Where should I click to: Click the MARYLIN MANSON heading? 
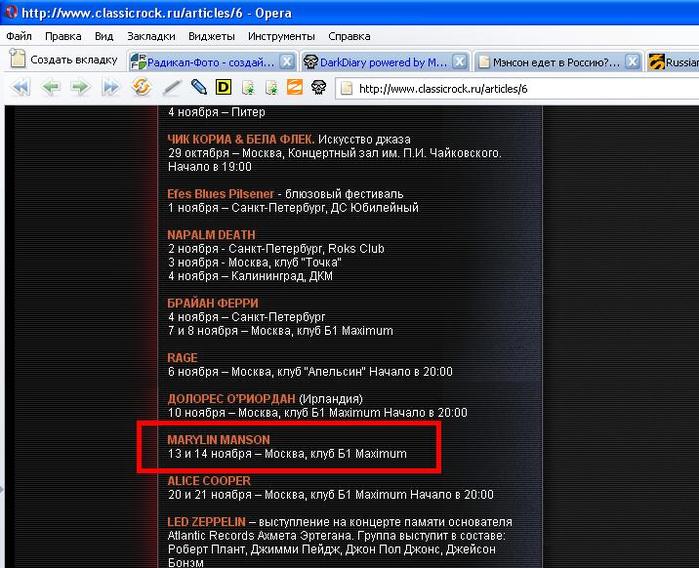click(218, 440)
